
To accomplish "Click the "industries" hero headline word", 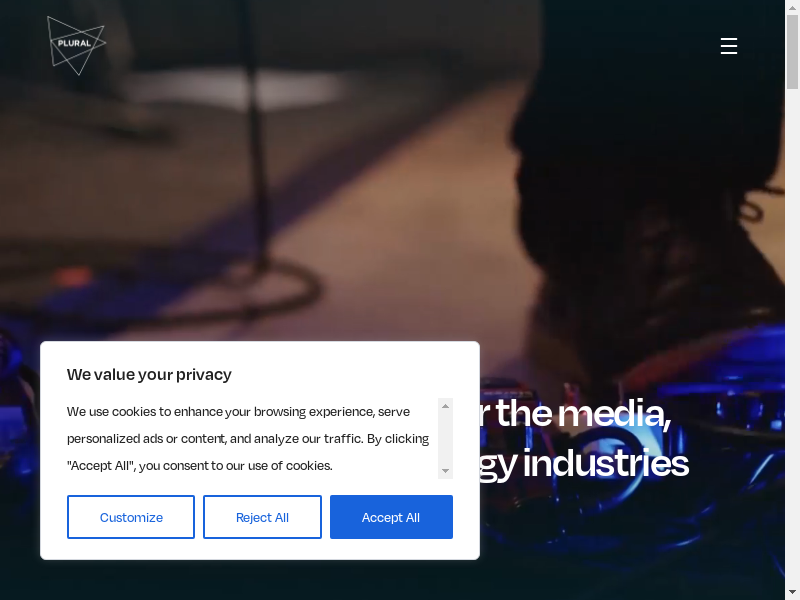I will (x=606, y=463).
